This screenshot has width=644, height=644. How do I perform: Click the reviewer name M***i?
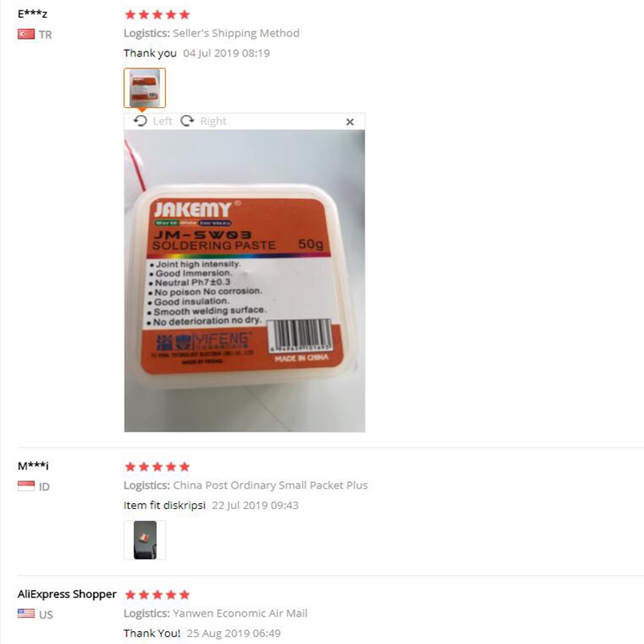point(33,466)
